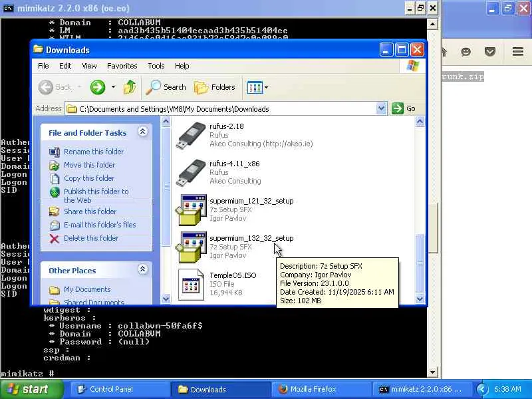Expand the Forward button history dropdown

click(113, 87)
